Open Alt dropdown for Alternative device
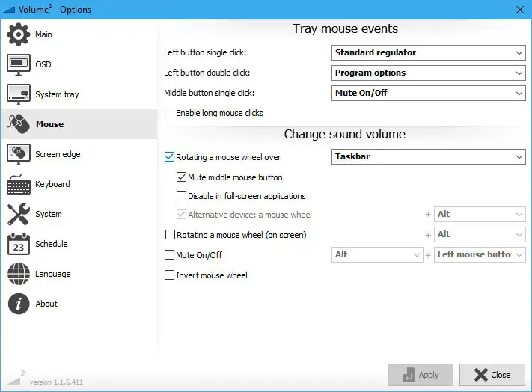The height and width of the screenshot is (392, 532). click(480, 214)
